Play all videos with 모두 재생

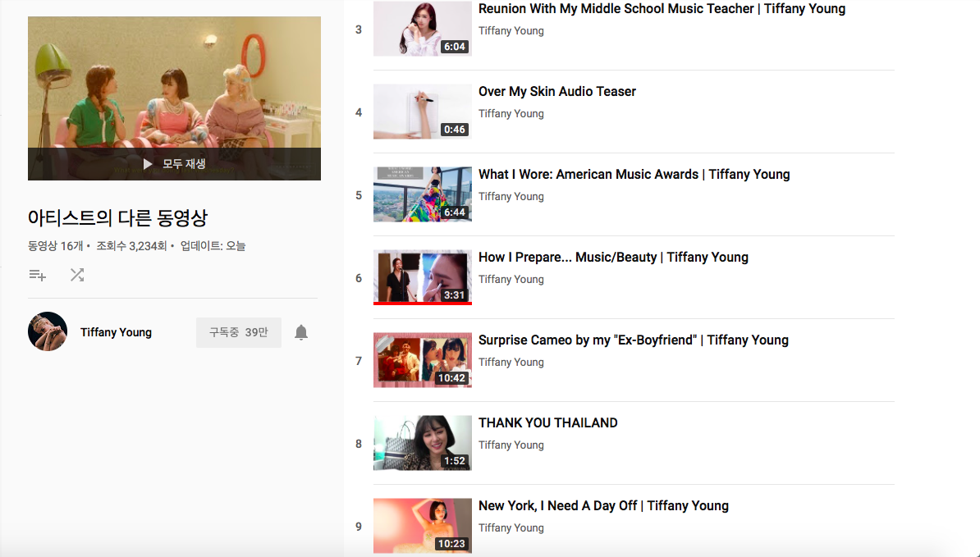174,164
